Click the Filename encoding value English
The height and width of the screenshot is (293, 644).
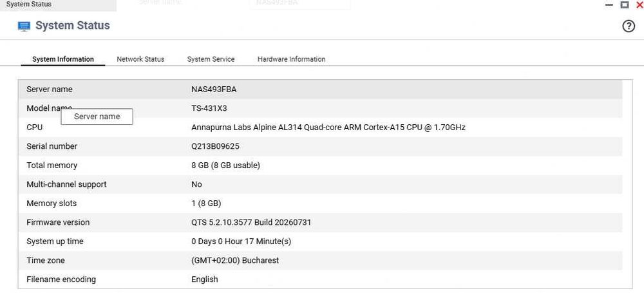point(205,279)
